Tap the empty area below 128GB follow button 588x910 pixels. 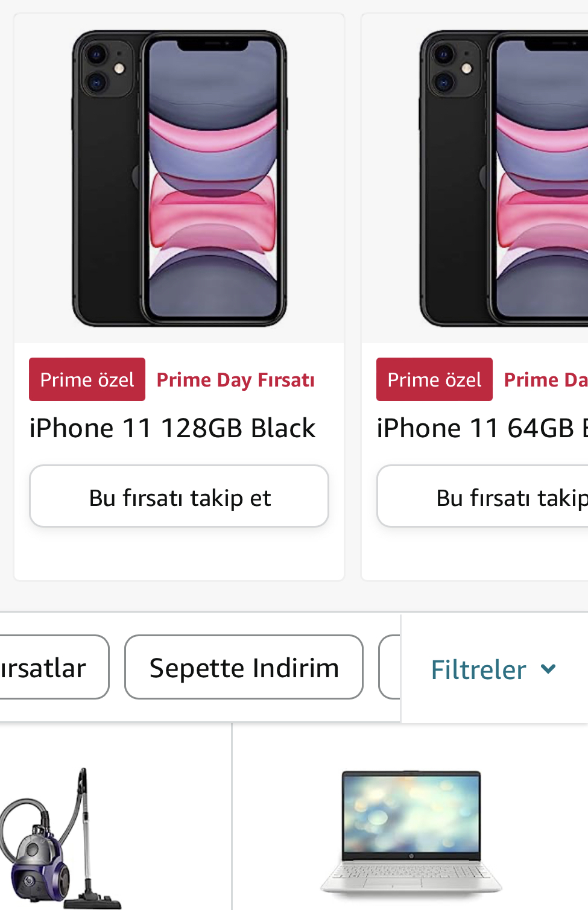coord(179,554)
